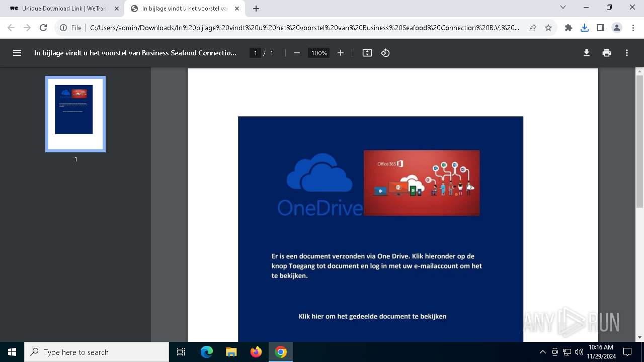This screenshot has width=644, height=362.
Task: Expand the tab search dropdown
Action: [x=563, y=8]
